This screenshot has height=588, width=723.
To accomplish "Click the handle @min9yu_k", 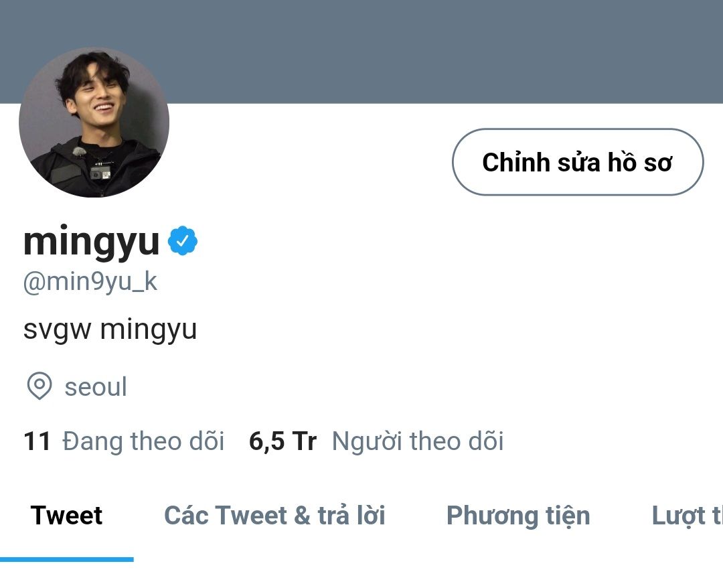I will [x=90, y=282].
